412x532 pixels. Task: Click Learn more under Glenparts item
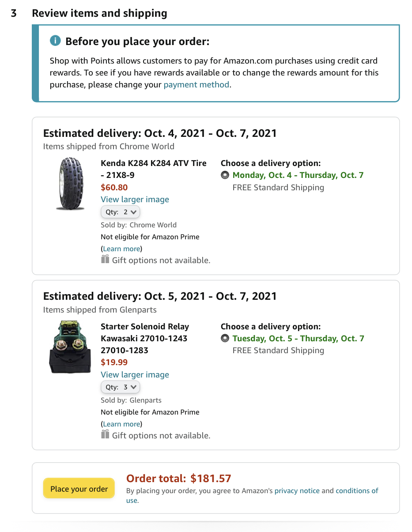pos(121,424)
